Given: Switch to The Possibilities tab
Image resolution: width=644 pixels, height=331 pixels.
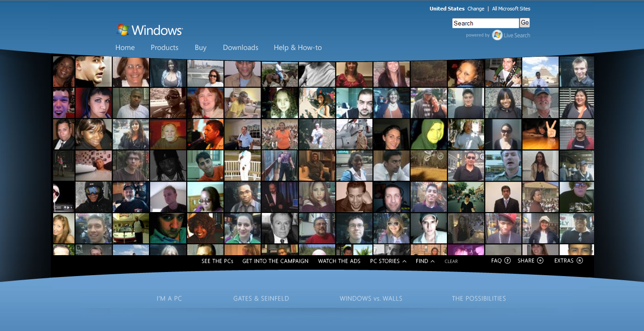Looking at the screenshot, I should pos(479,298).
